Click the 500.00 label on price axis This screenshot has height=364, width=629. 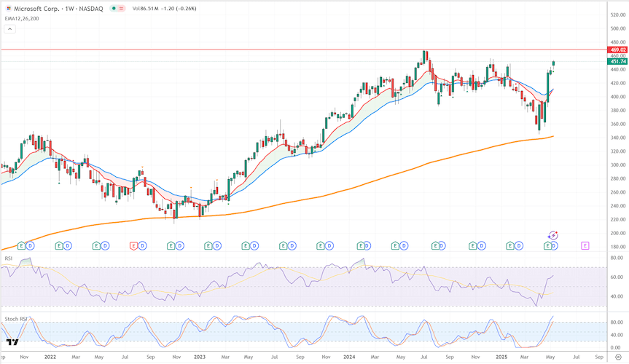[x=618, y=29]
